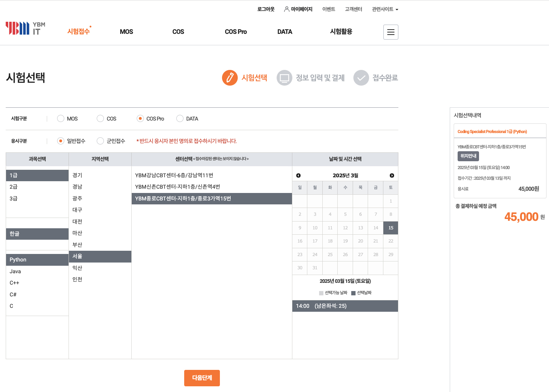549x392 pixels.
Task: Click the 위치안내 button
Action: click(x=468, y=156)
